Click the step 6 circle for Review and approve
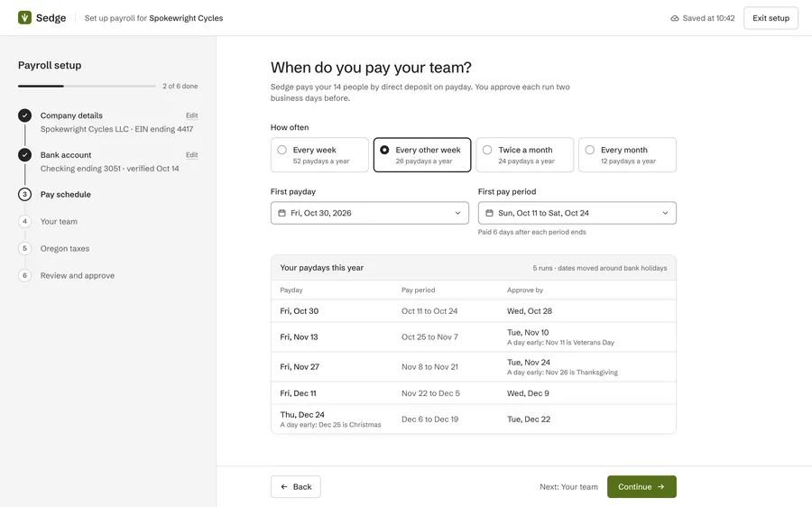The width and height of the screenshot is (812, 507). (24, 275)
